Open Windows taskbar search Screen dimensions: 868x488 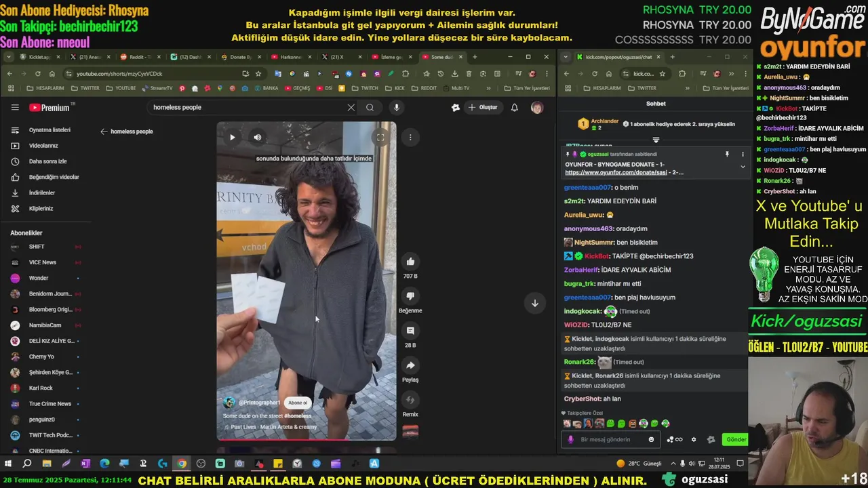pyautogui.click(x=27, y=464)
